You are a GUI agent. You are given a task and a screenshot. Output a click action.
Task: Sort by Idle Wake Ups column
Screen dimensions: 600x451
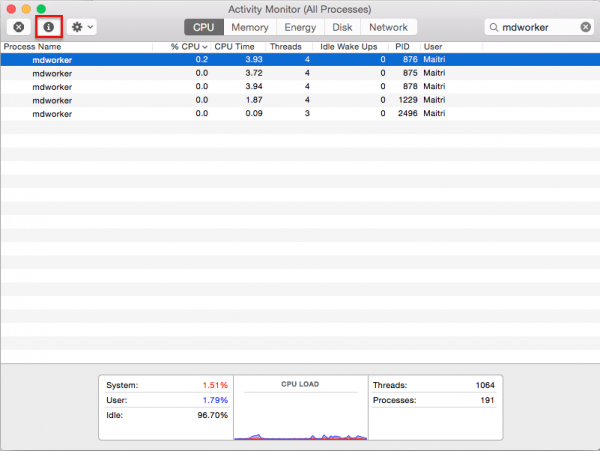click(x=348, y=47)
